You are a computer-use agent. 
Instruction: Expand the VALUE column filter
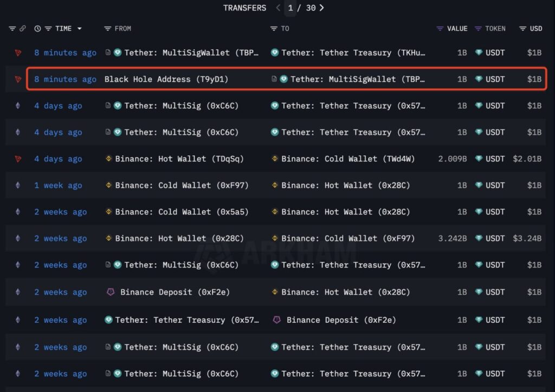(x=439, y=28)
